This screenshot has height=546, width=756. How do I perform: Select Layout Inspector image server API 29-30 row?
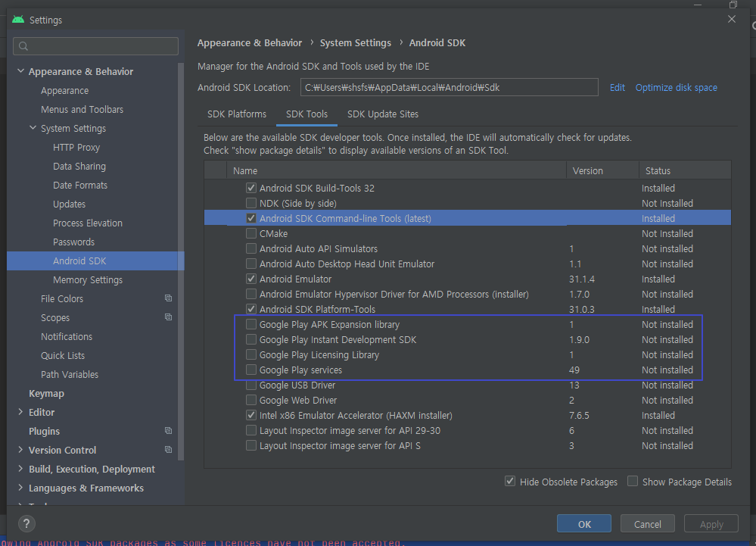click(x=467, y=430)
